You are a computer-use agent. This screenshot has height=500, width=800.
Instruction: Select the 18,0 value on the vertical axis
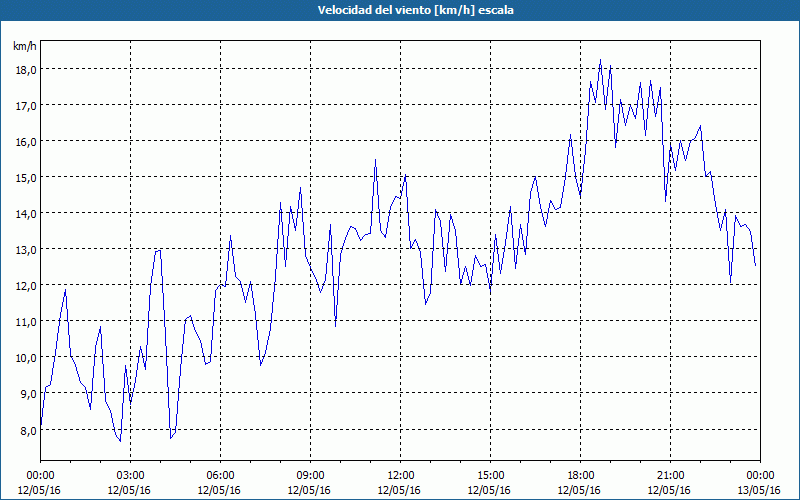point(26,70)
